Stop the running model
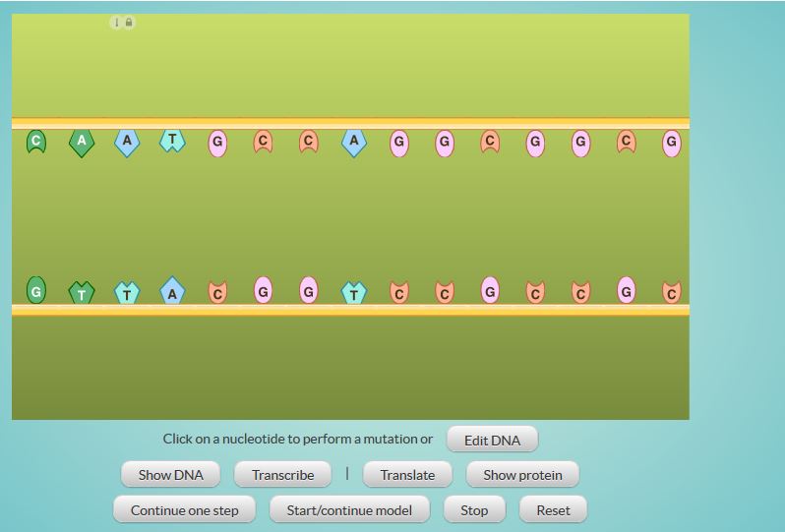 coord(474,509)
